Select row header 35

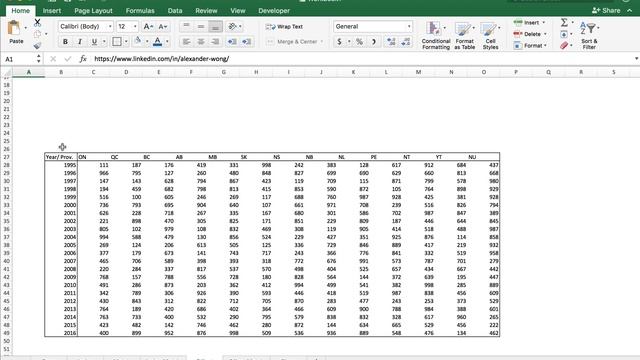point(6,221)
